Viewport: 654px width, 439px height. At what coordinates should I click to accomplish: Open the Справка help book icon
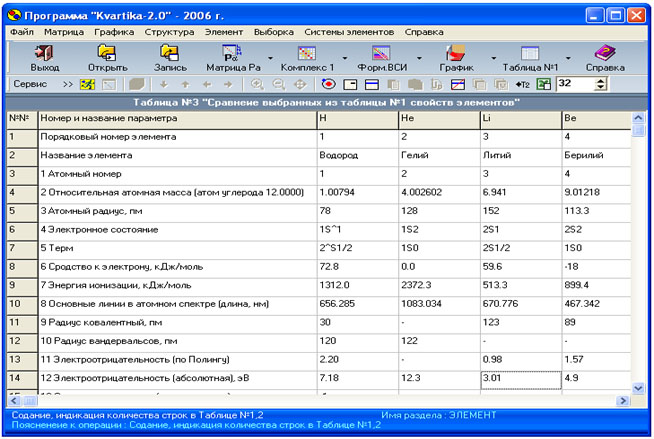point(605,53)
